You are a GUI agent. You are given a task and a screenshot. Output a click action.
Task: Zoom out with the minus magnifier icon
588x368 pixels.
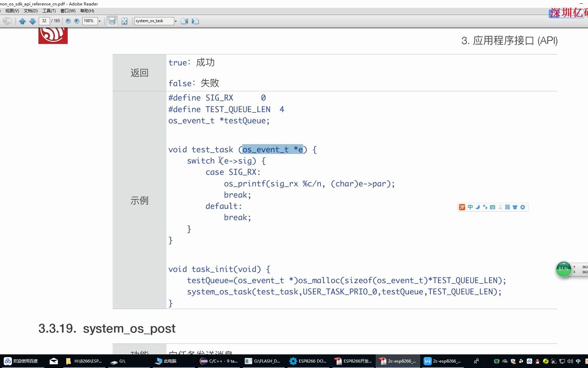tap(68, 21)
